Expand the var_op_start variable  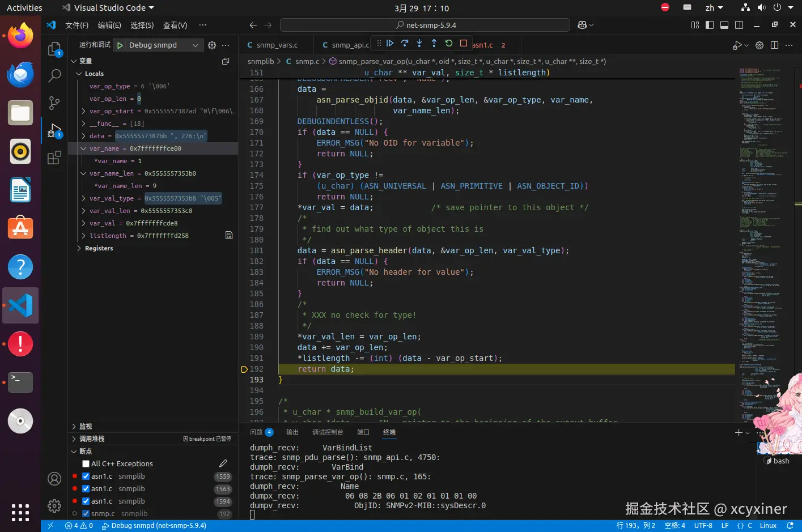[x=84, y=111]
